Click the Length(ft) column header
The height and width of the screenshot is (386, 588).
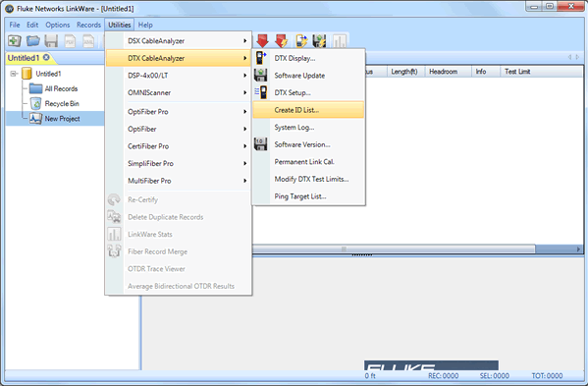click(405, 72)
